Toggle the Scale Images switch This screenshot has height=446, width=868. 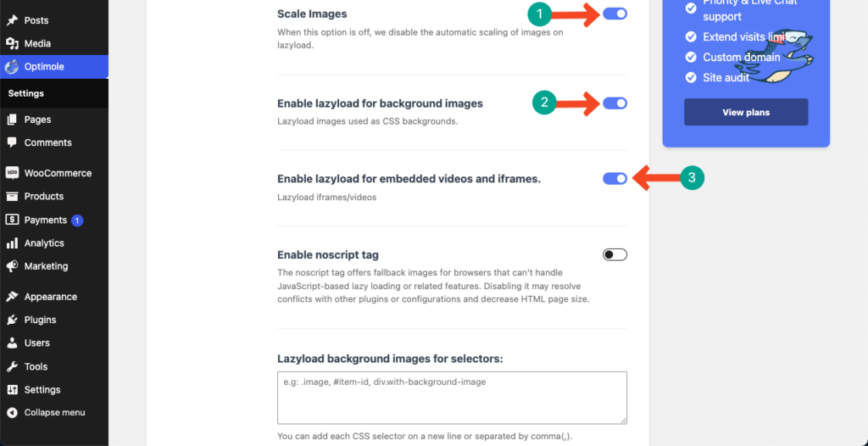[615, 14]
